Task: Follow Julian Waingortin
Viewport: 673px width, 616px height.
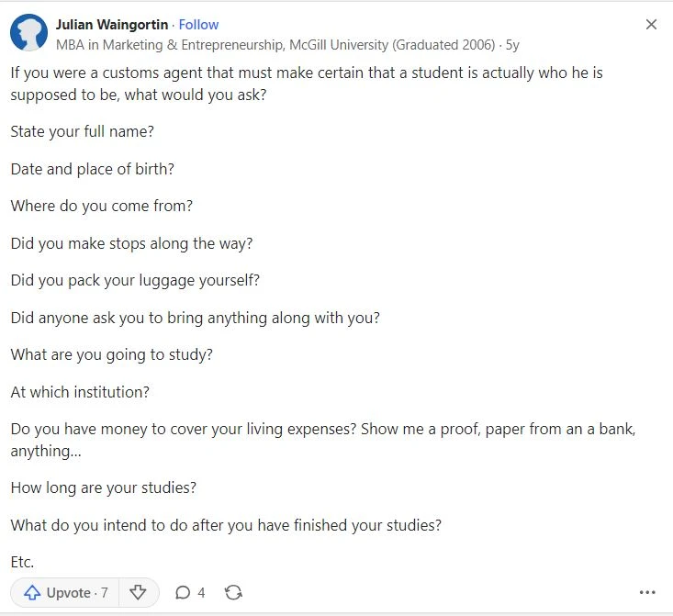Action: 198,25
